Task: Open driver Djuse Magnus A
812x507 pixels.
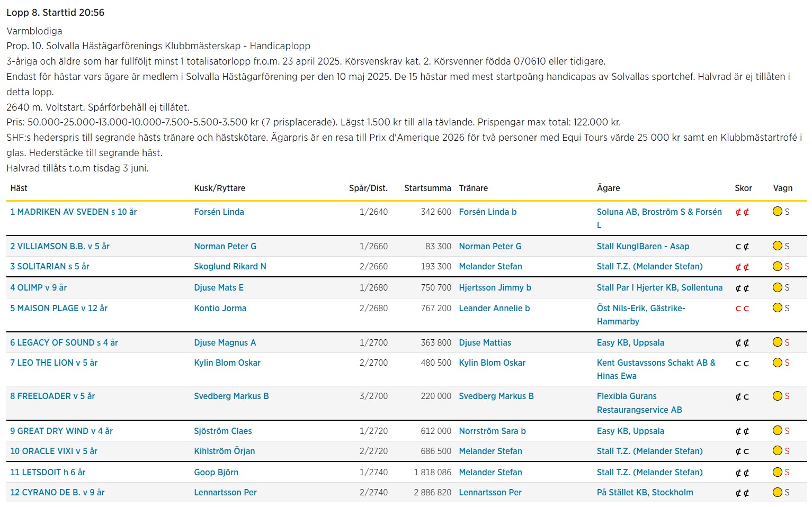Action: [225, 342]
